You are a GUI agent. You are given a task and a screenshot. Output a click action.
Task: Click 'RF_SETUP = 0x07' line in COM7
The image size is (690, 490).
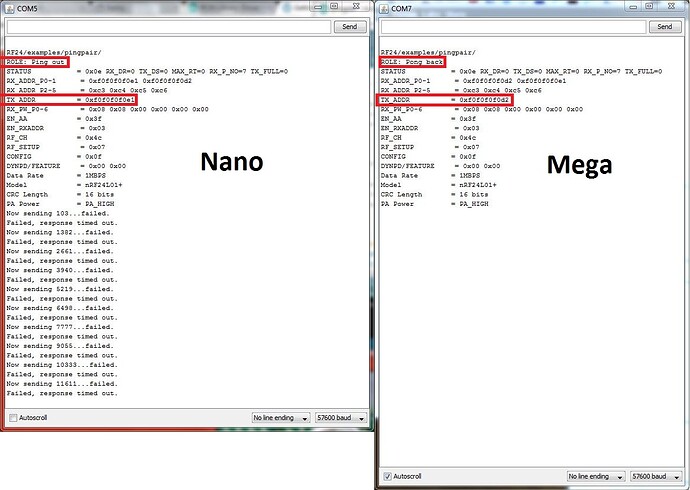coord(430,147)
